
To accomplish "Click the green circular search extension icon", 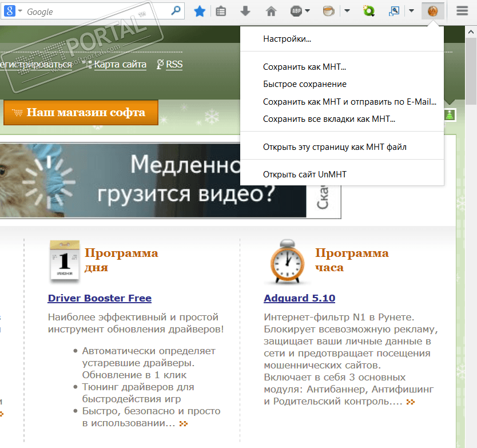I will tap(369, 11).
